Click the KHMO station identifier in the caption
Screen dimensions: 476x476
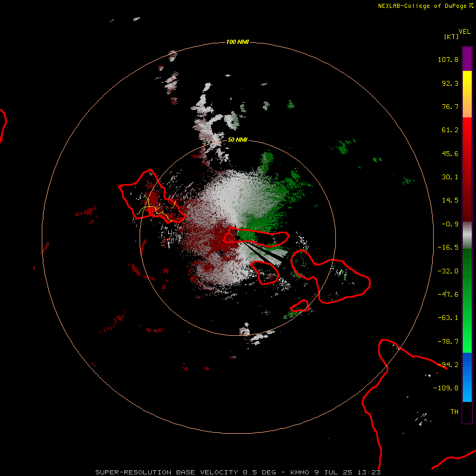300,472
